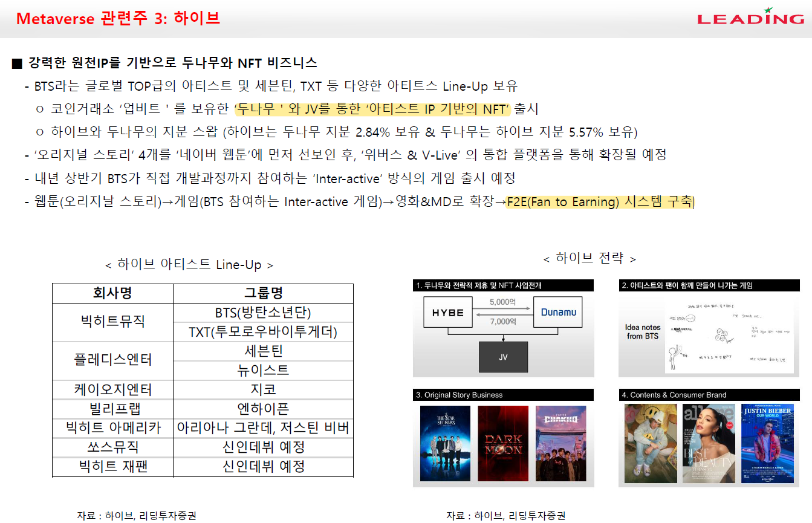812x523 pixels.
Task: Click the '7,000억' label
Action: click(x=503, y=321)
